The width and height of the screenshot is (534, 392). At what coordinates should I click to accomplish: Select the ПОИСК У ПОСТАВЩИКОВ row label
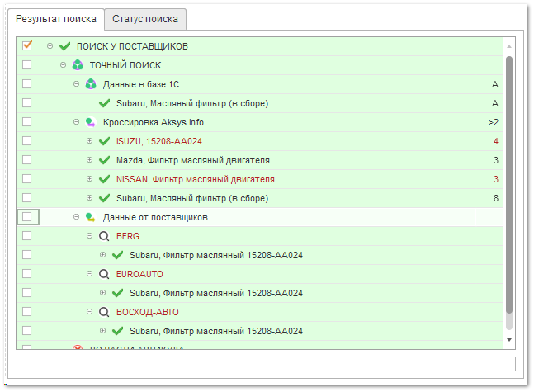pos(132,46)
